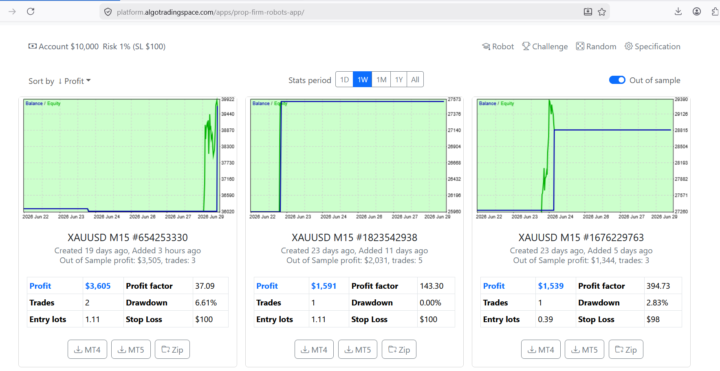Click the $1,539 profit value

point(551,286)
